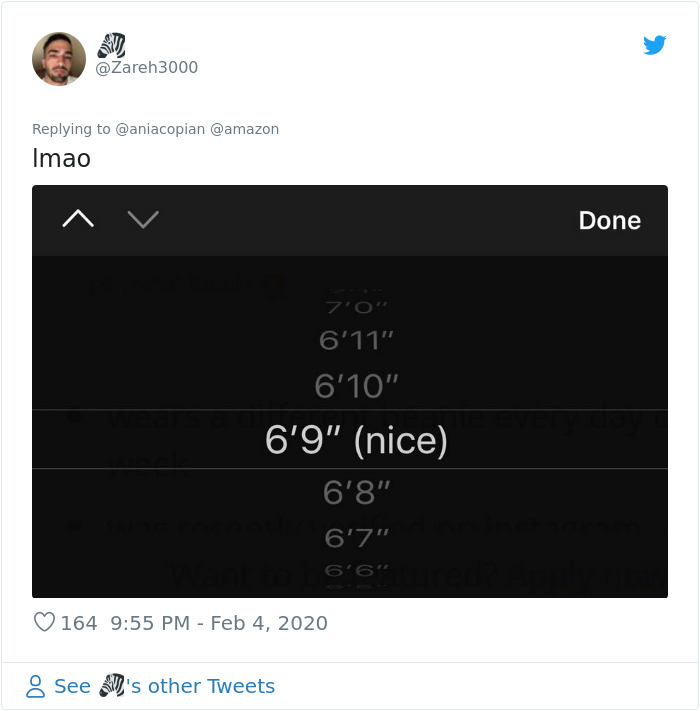700x711 pixels.
Task: Open the @Zareh3000 handle link
Action: pyautogui.click(x=146, y=67)
